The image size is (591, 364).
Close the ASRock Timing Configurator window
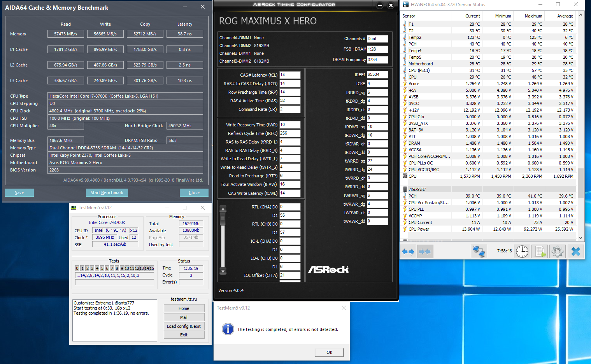point(391,5)
